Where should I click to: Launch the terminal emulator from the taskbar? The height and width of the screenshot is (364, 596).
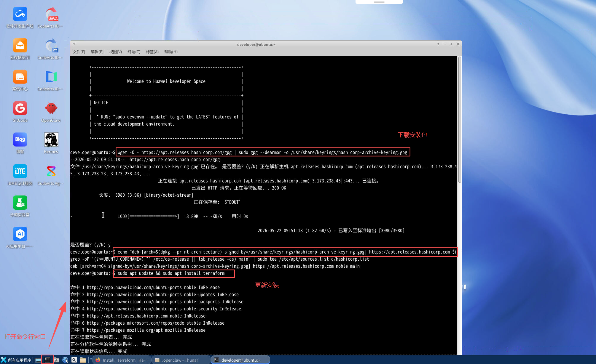[47, 360]
